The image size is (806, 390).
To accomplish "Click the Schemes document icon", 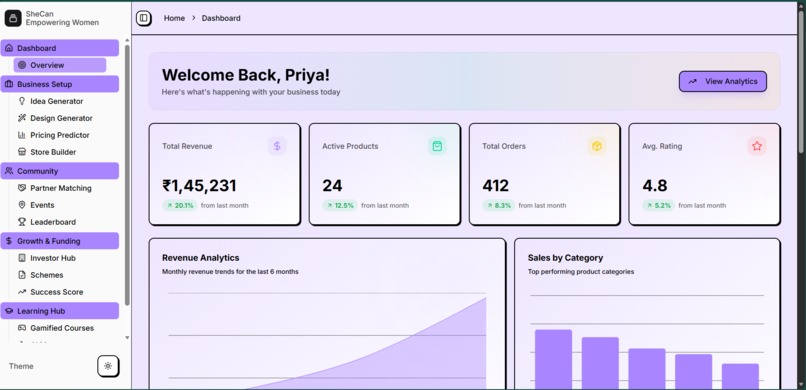I will [x=22, y=275].
